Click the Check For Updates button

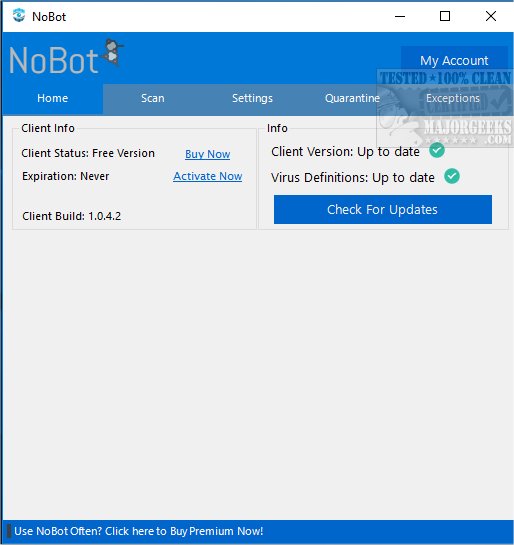[x=383, y=210]
